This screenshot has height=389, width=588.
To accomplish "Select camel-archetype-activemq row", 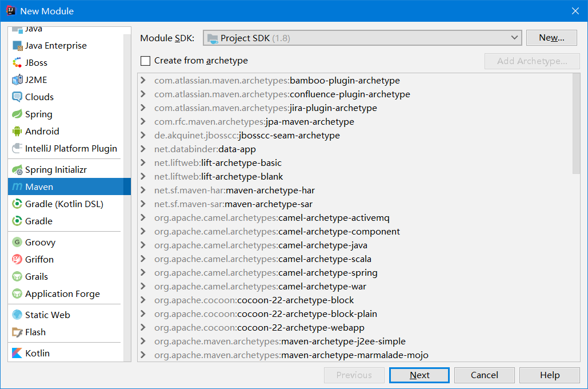I will 355,218.
